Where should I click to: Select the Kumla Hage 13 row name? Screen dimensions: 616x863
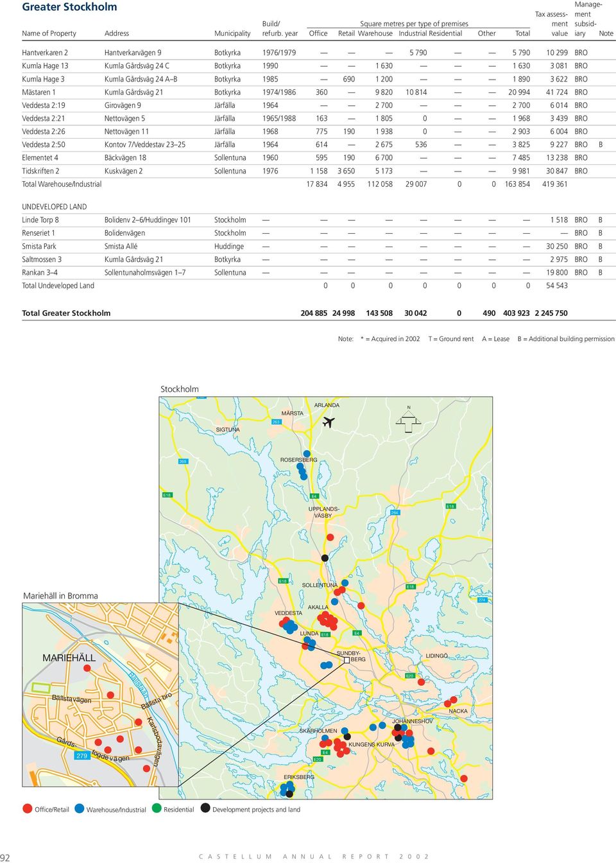coord(45,66)
